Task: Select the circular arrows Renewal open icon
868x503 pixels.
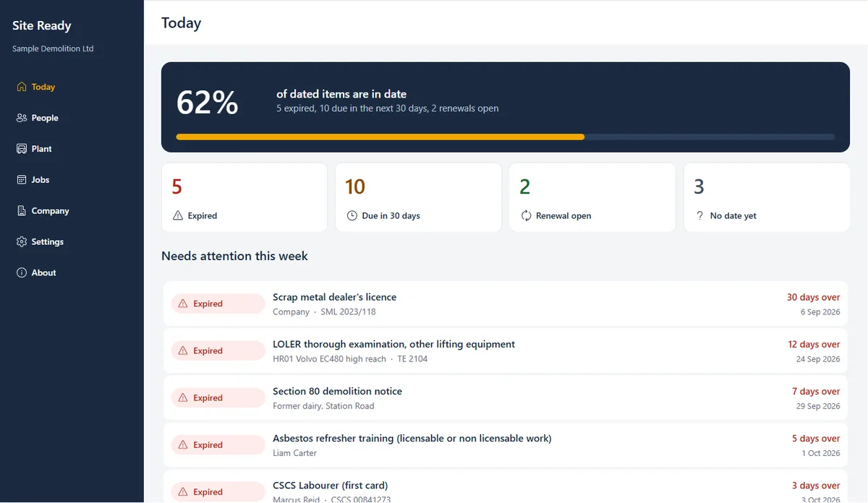Action: pyautogui.click(x=527, y=215)
